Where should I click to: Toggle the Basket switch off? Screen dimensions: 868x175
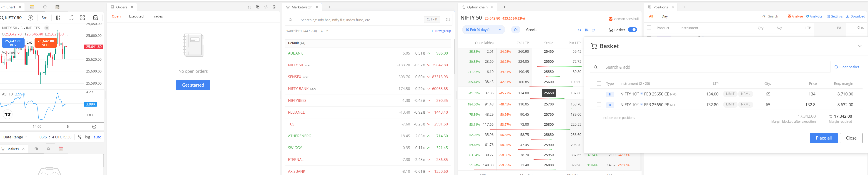pos(632,30)
